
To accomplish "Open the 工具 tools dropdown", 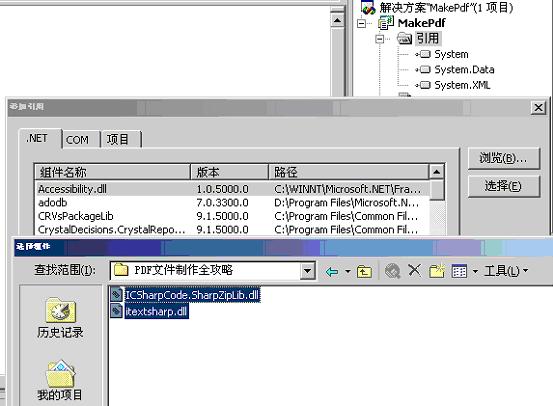I will (x=506, y=271).
